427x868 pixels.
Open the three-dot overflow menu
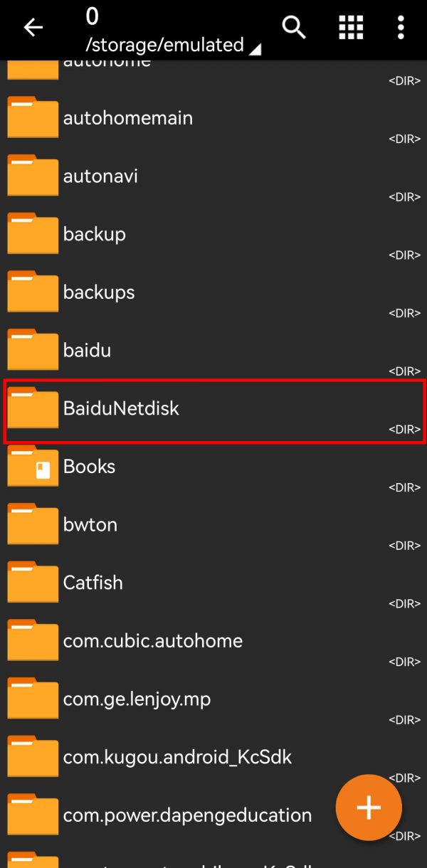401,28
